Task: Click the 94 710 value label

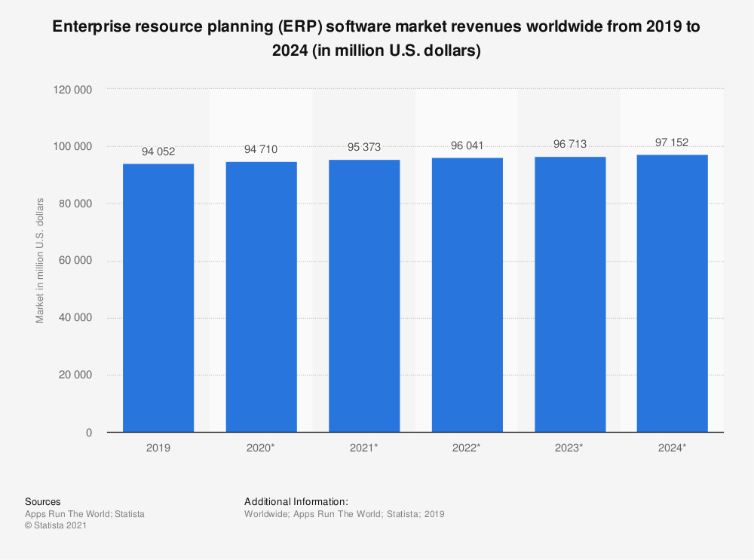Action: coord(261,149)
